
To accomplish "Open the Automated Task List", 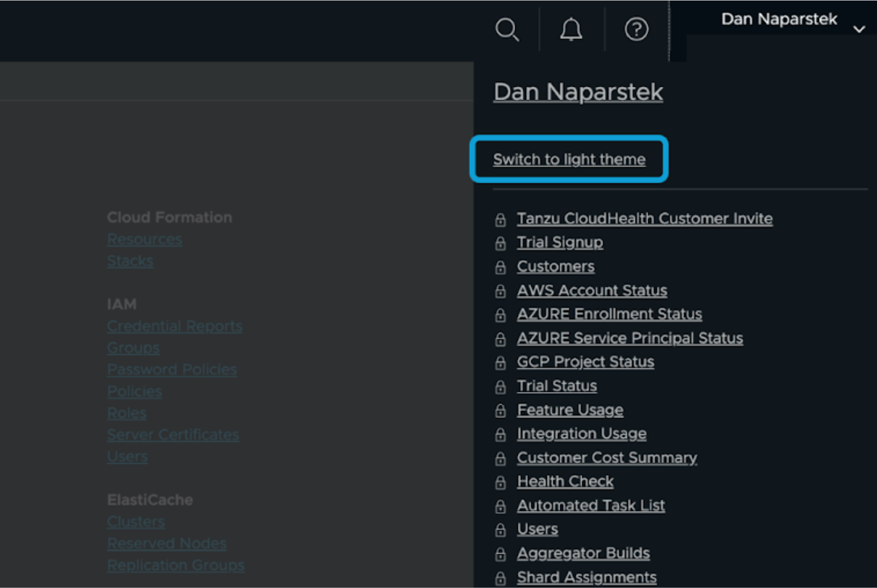I will pyautogui.click(x=591, y=505).
